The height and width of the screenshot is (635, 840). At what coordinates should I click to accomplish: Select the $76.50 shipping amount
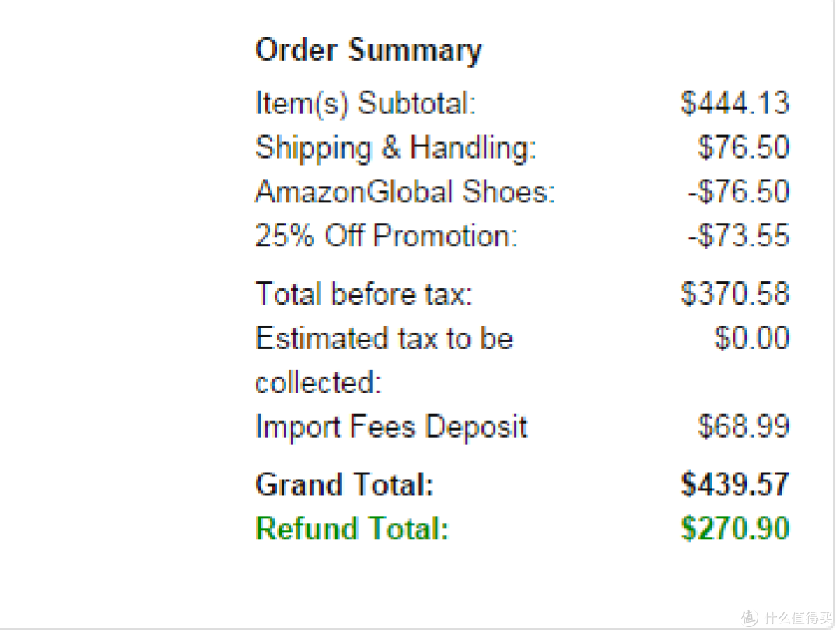pyautogui.click(x=743, y=147)
